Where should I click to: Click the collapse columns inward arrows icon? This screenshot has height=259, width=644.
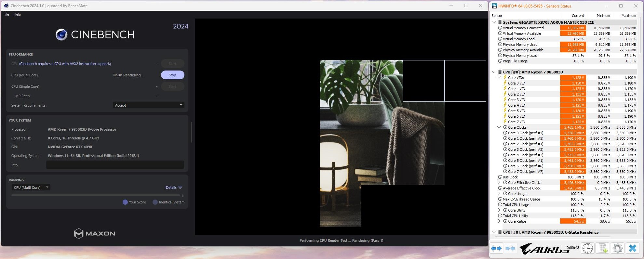click(x=510, y=249)
